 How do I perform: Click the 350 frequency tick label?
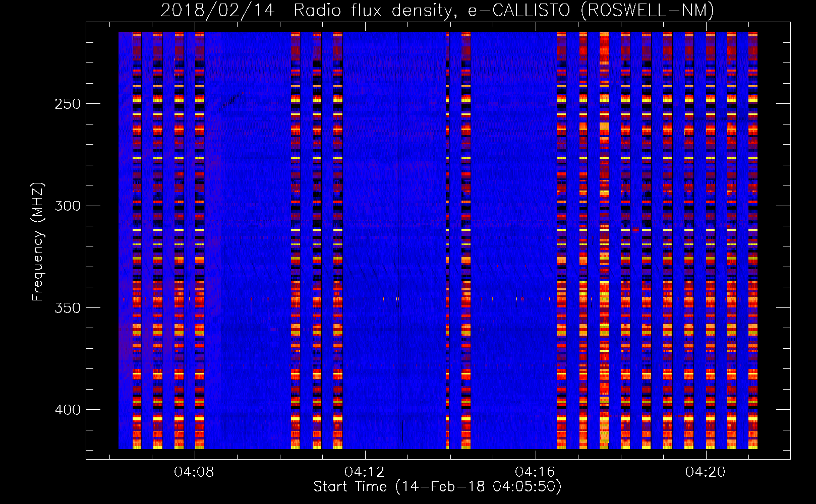(68, 307)
